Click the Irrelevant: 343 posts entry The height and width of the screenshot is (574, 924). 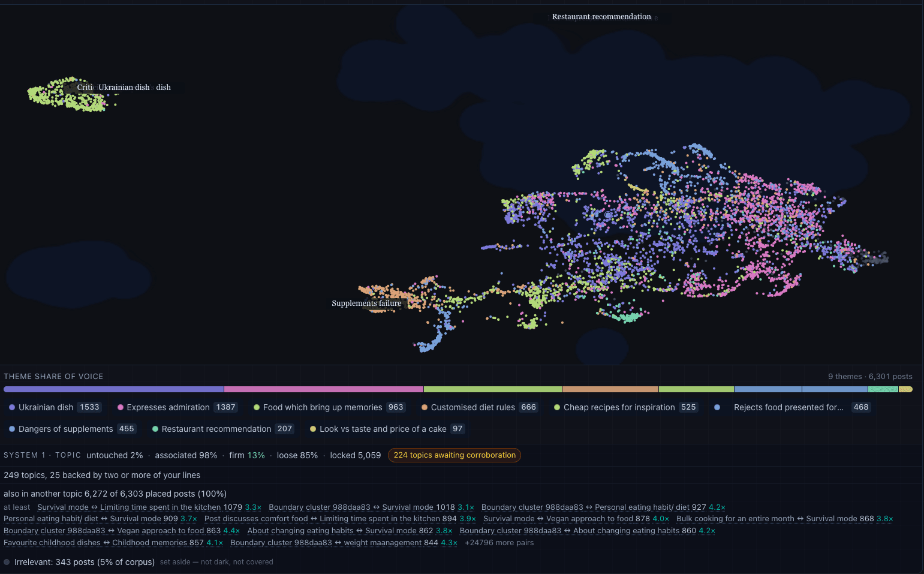pyautogui.click(x=84, y=562)
